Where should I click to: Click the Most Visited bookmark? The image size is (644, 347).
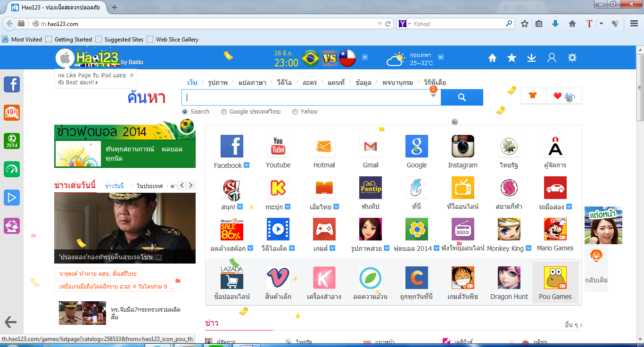(x=22, y=40)
